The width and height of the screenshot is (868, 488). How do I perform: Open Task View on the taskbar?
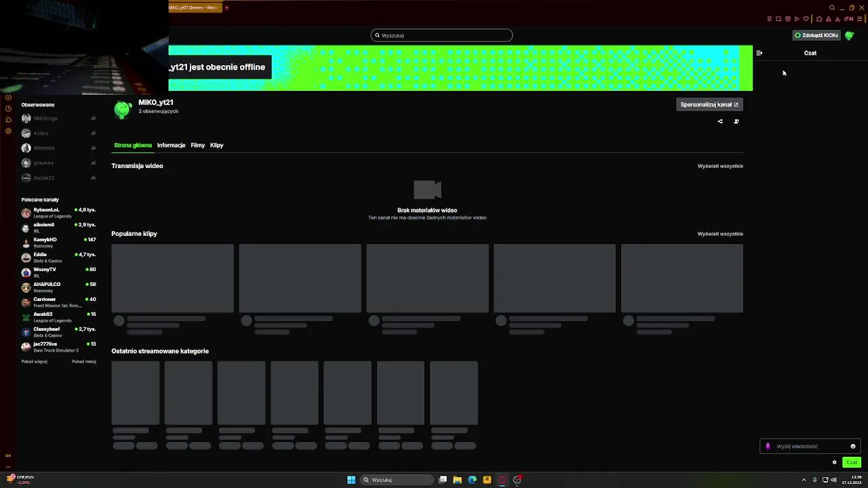tap(443, 480)
